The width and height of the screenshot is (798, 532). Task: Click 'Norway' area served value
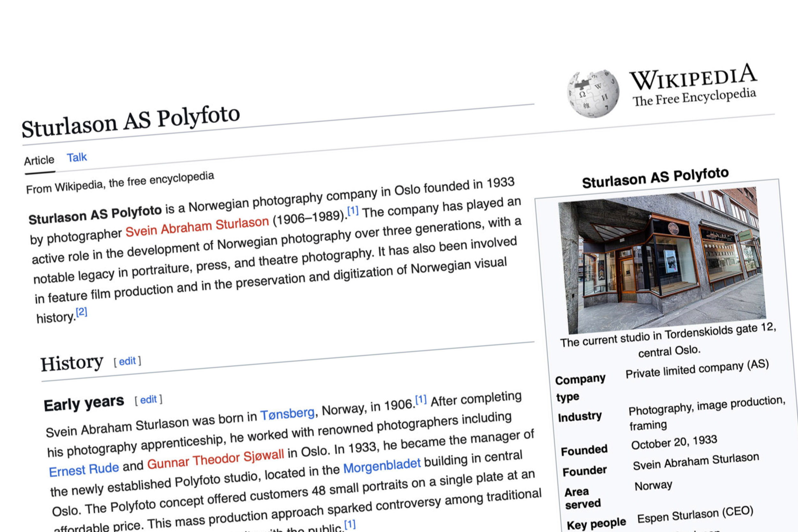pyautogui.click(x=653, y=485)
